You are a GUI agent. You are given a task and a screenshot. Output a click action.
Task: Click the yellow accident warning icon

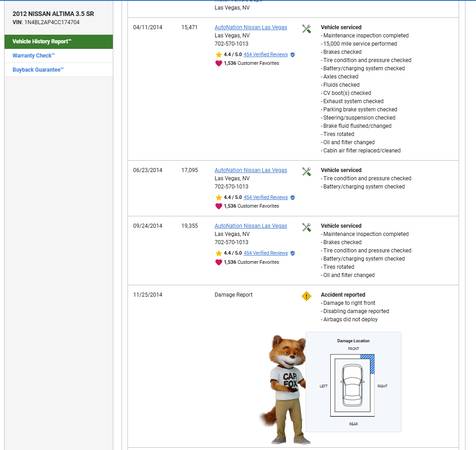(x=306, y=296)
